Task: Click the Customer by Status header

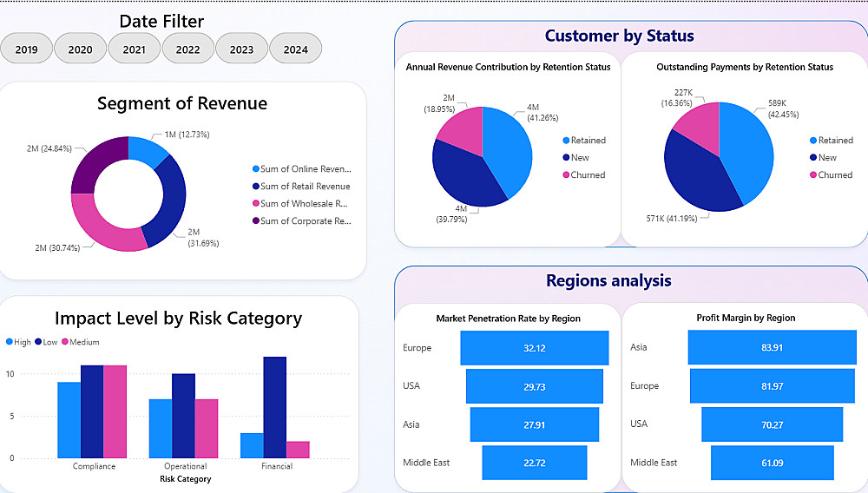Action: click(620, 36)
